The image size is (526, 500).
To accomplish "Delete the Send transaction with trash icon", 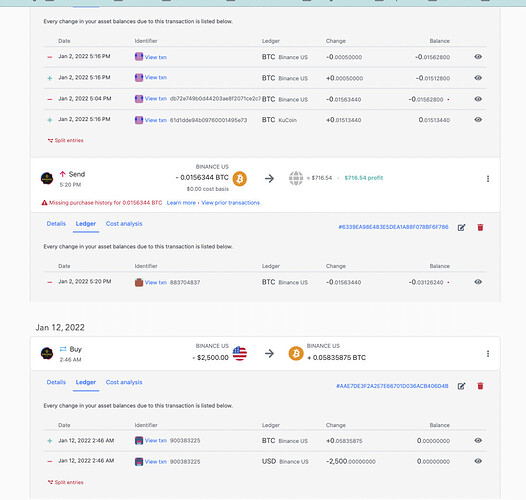I will [480, 228].
